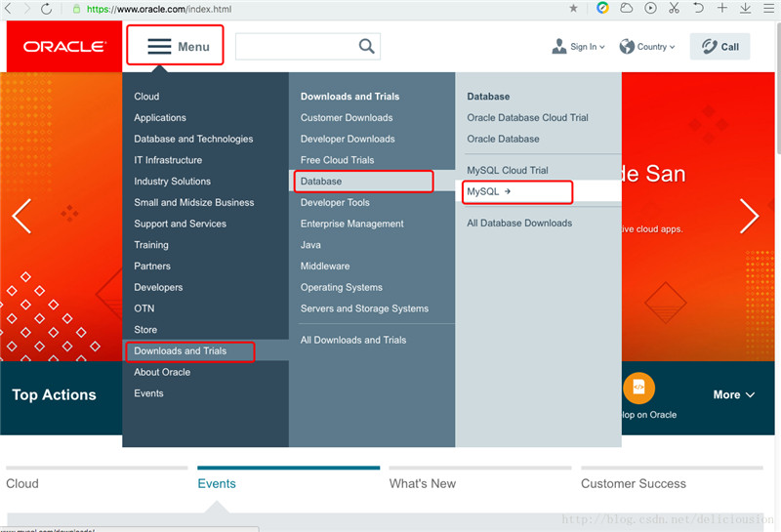The height and width of the screenshot is (532, 781).
Task: Click the browser address bar URL
Action: click(x=159, y=9)
